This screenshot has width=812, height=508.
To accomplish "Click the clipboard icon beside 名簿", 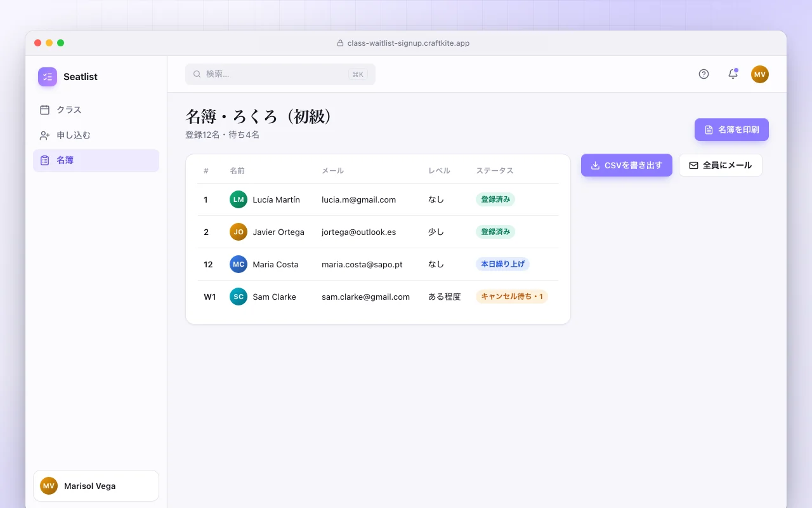I will (x=44, y=161).
